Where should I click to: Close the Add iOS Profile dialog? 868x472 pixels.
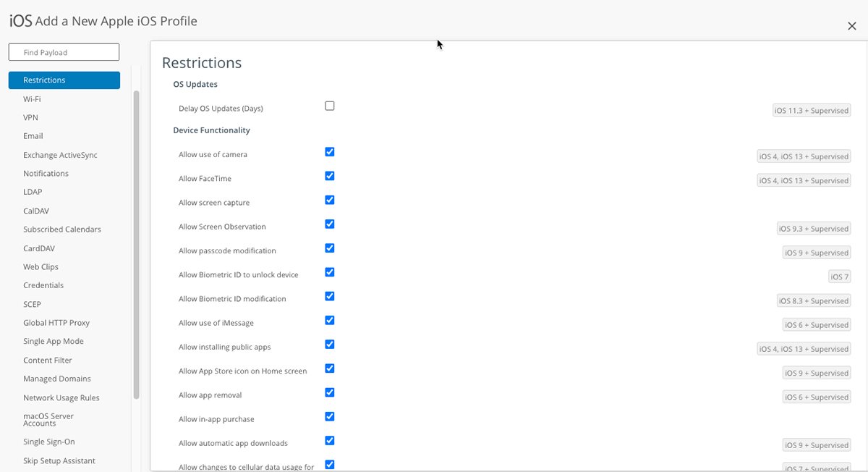pyautogui.click(x=851, y=26)
